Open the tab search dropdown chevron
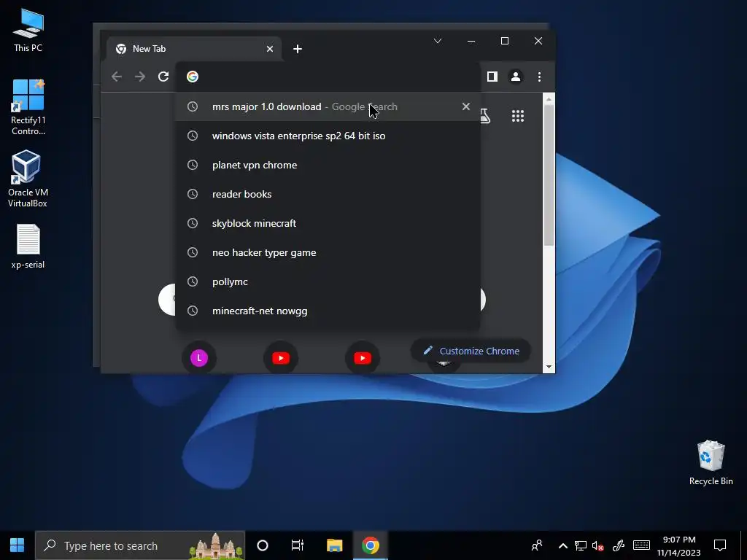The width and height of the screenshot is (747, 560). click(438, 41)
